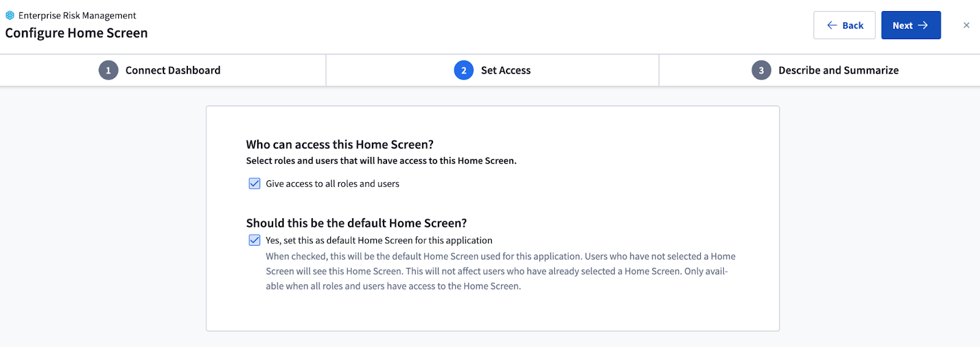980x347 pixels.
Task: Click the 'Give access to all roles and users' label
Action: [x=333, y=184]
